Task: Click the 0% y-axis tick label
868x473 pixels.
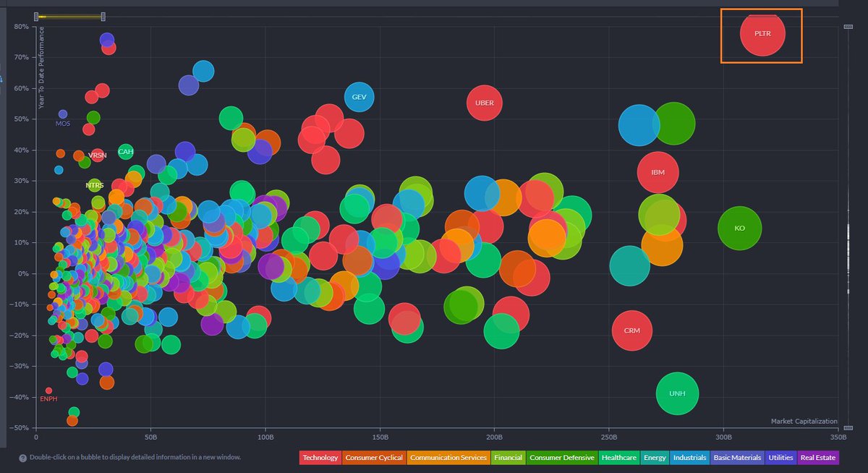Action: [x=23, y=273]
